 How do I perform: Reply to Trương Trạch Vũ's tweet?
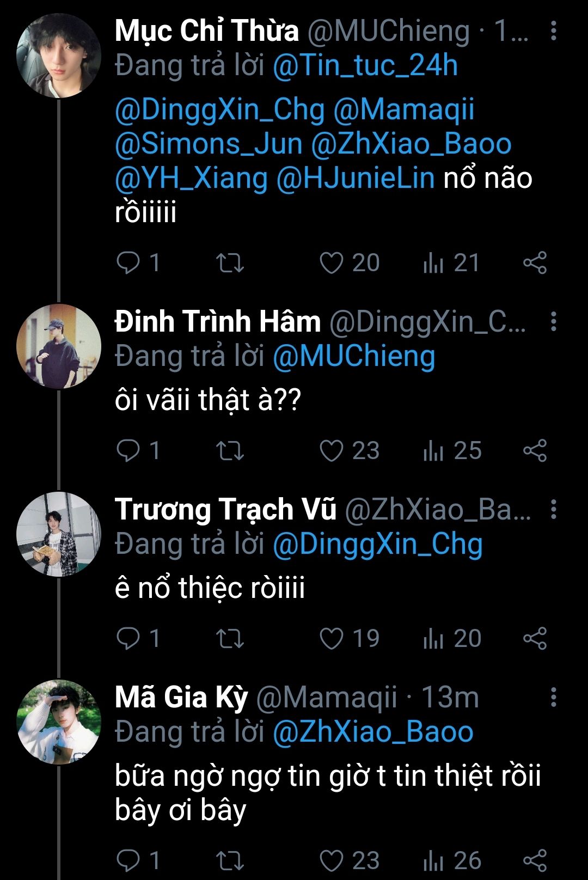click(x=129, y=639)
